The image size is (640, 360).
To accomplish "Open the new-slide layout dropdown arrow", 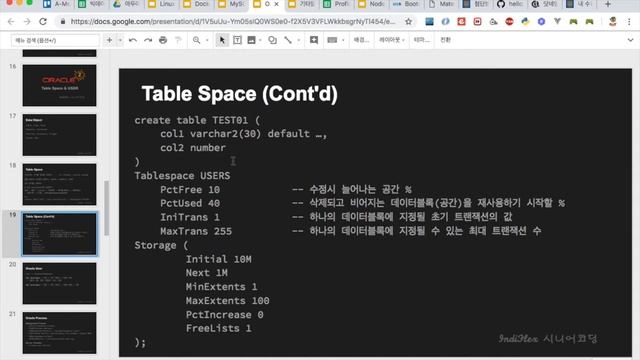I will point(120,40).
